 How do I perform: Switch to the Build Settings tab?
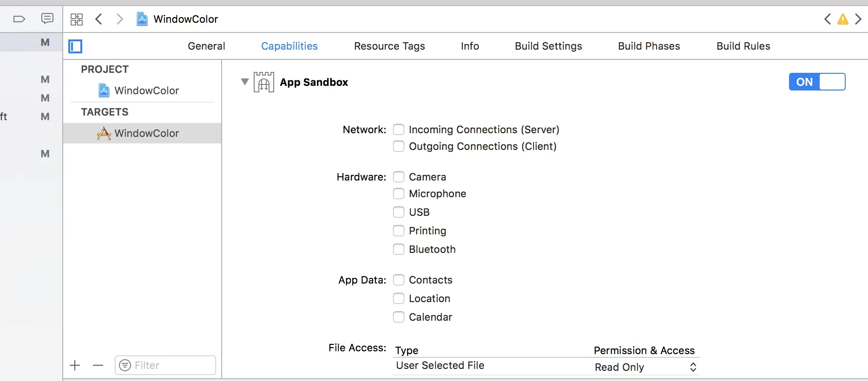(x=548, y=46)
